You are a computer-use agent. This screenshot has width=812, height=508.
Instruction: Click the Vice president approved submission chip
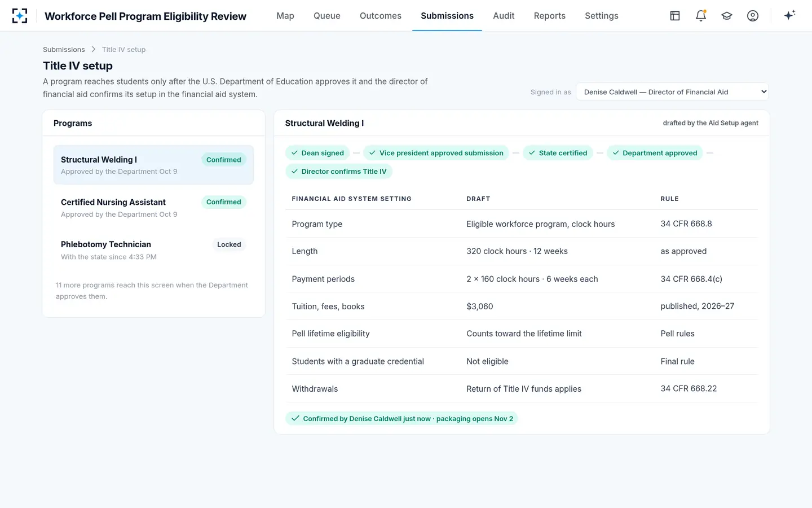point(436,153)
